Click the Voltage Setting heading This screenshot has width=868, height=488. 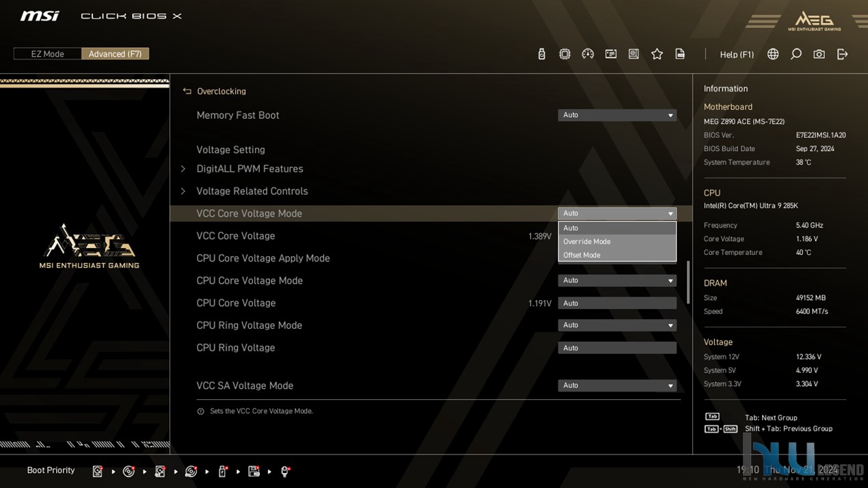point(230,150)
